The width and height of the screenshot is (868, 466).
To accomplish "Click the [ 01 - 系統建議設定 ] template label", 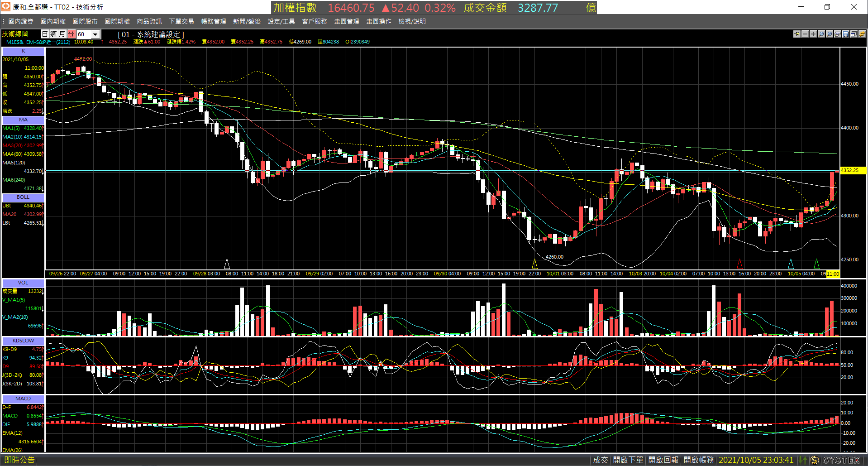I will pyautogui.click(x=151, y=34).
